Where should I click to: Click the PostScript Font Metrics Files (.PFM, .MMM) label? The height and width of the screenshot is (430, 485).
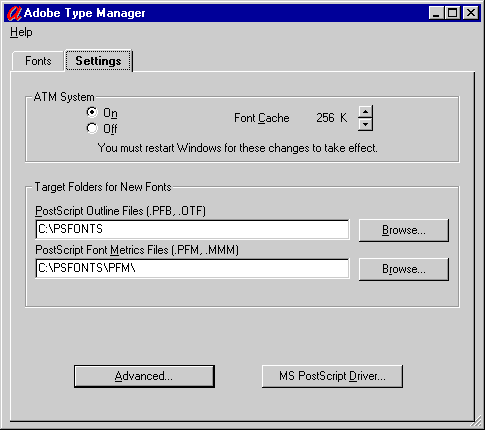coord(137,250)
